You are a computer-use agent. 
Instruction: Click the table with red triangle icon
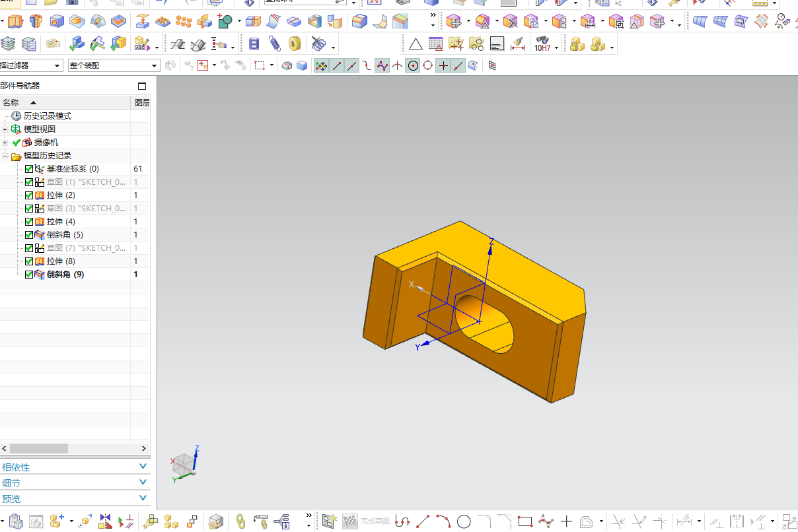pos(436,44)
